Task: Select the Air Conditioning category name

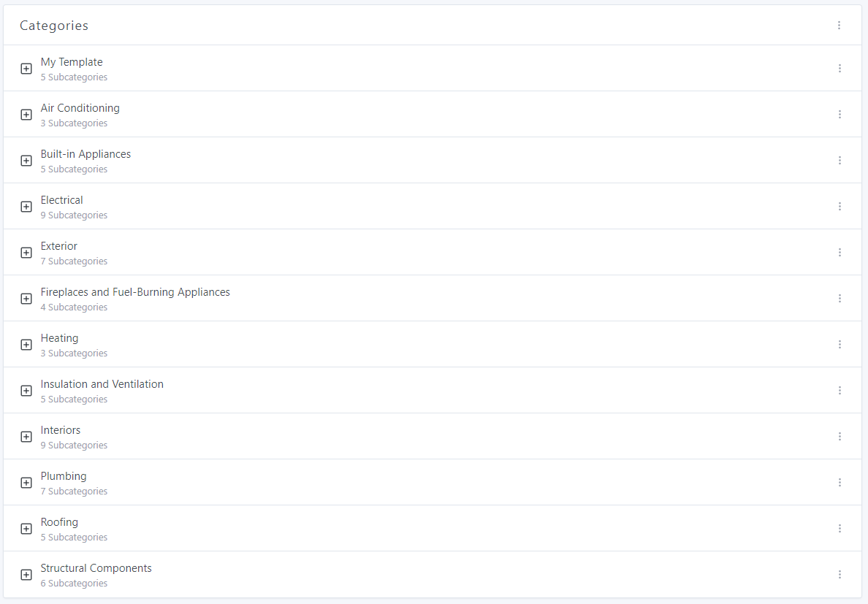Action: pos(80,108)
